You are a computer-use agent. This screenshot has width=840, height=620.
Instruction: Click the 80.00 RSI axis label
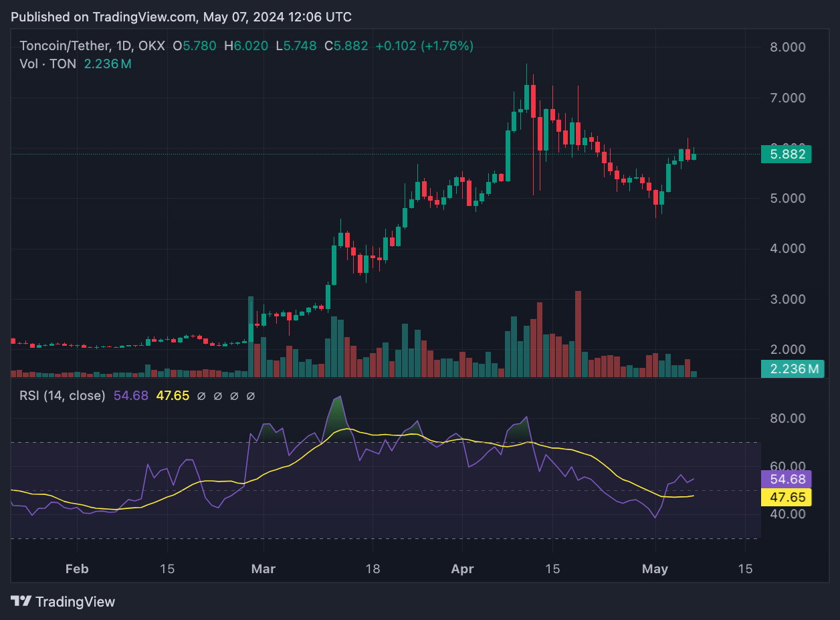tap(786, 419)
